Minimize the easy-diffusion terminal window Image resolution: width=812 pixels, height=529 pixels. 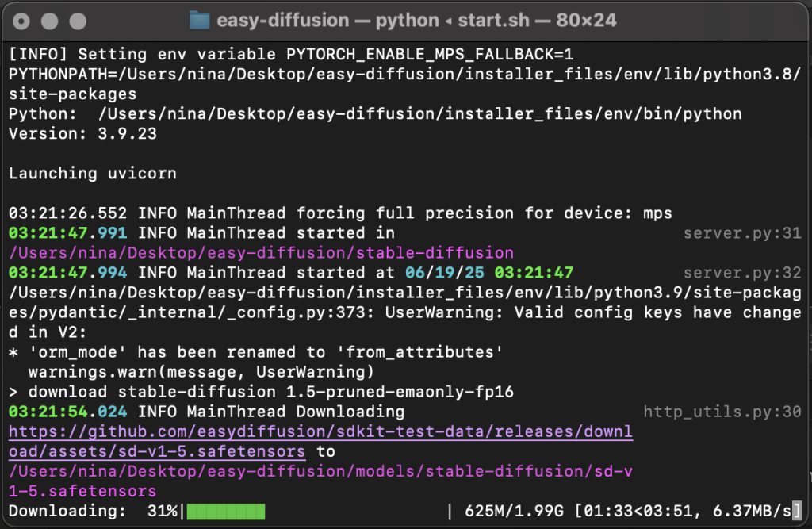coord(50,21)
